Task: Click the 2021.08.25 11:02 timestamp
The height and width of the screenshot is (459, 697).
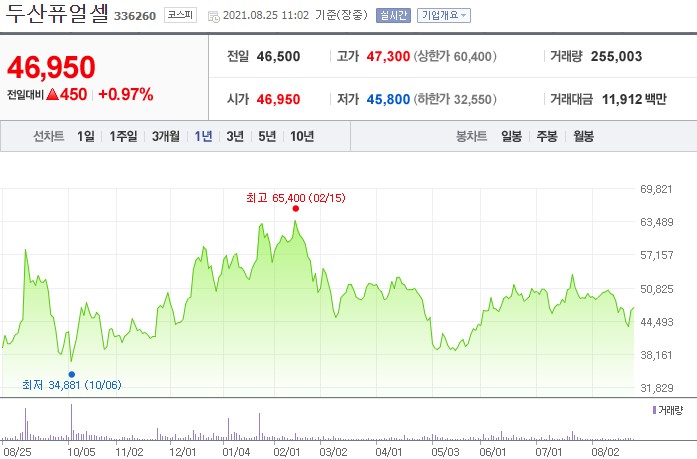Action: 266,15
